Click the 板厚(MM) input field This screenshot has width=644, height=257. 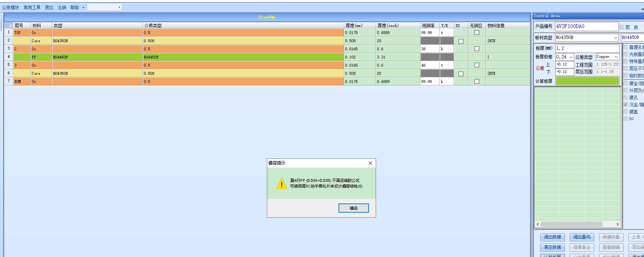point(587,49)
